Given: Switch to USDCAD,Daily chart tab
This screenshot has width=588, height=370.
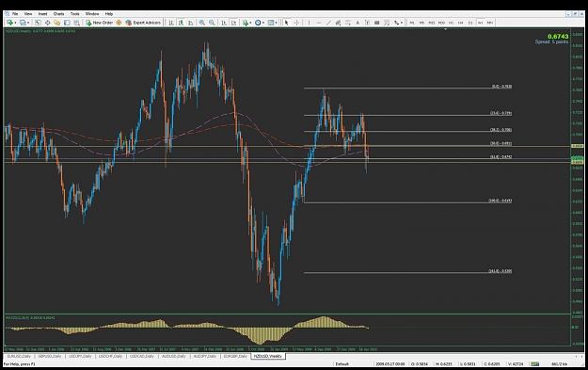Looking at the screenshot, I should 142,356.
